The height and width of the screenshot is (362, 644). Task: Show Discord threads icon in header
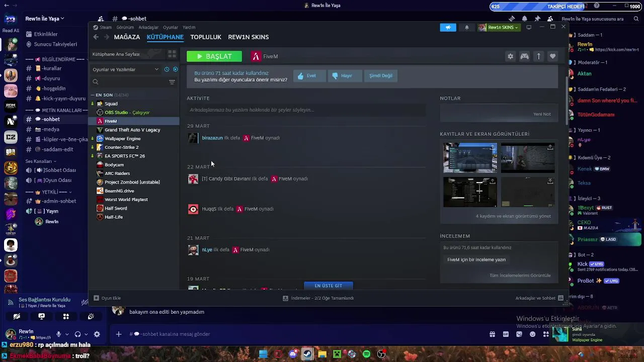click(512, 19)
